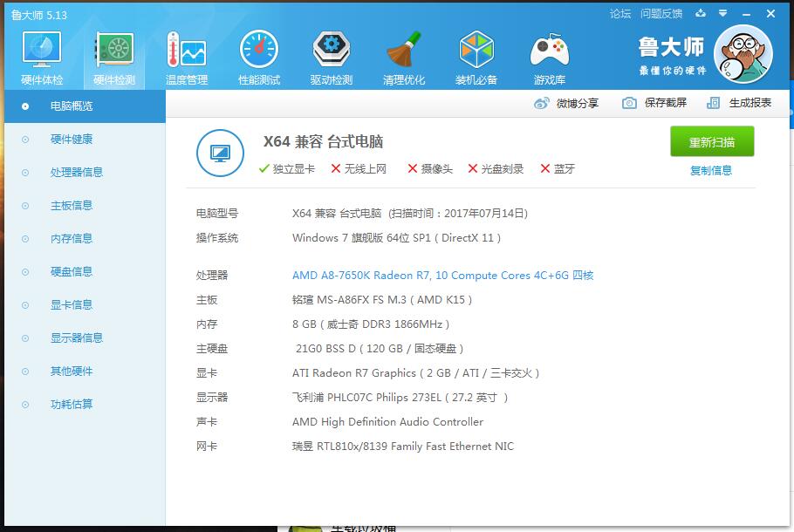This screenshot has height=532, width=794.
Task: Click the Weibo share icon
Action: pos(541,103)
